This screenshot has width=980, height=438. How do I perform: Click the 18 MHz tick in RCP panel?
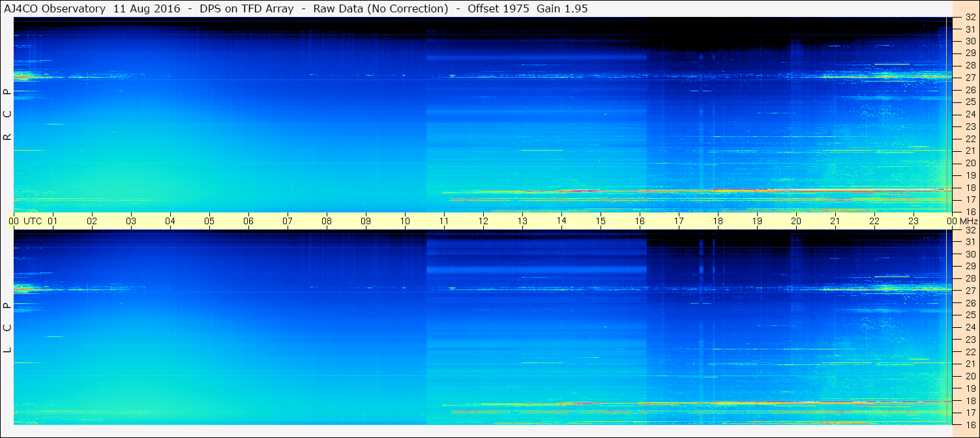pyautogui.click(x=970, y=188)
